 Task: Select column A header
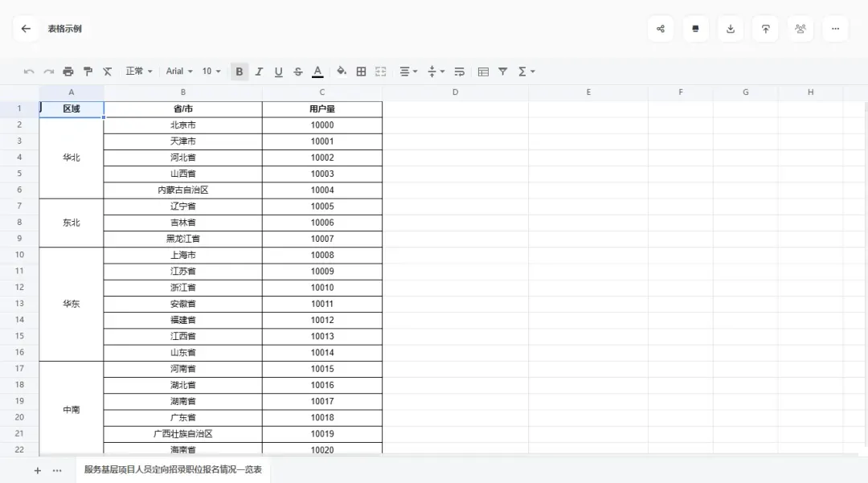(72, 92)
